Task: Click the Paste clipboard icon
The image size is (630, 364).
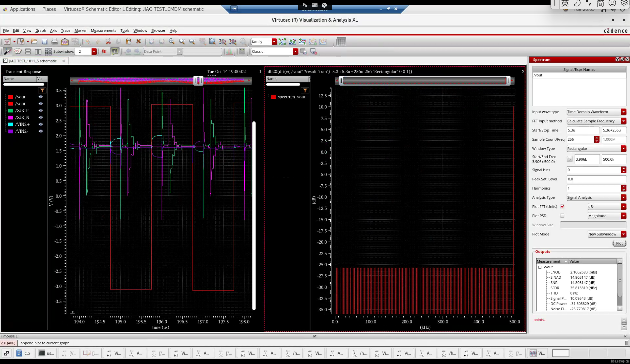Action: [128, 42]
